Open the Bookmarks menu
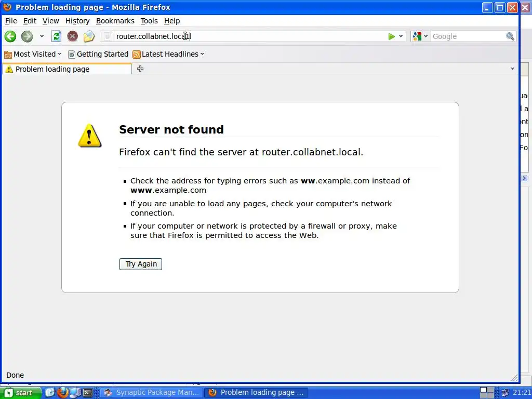The width and height of the screenshot is (532, 399). [115, 21]
